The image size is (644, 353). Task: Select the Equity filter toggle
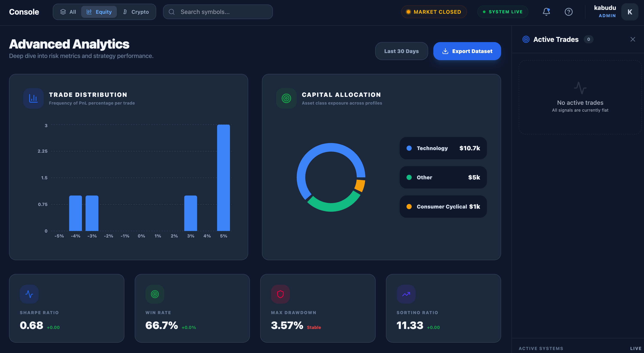[99, 12]
